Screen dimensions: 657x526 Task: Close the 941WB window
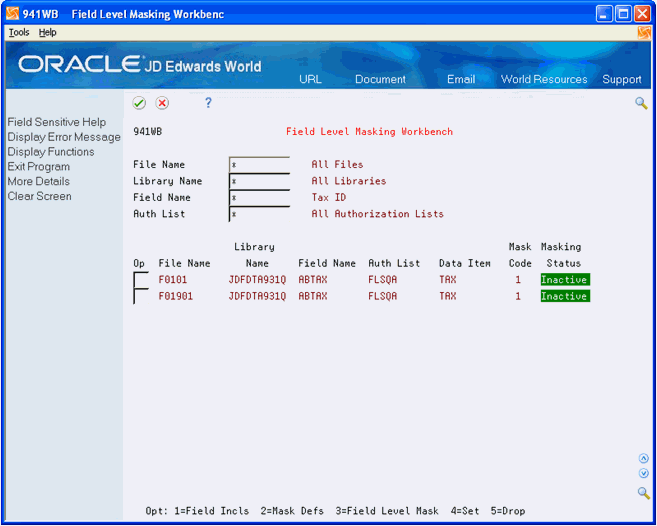pos(642,14)
